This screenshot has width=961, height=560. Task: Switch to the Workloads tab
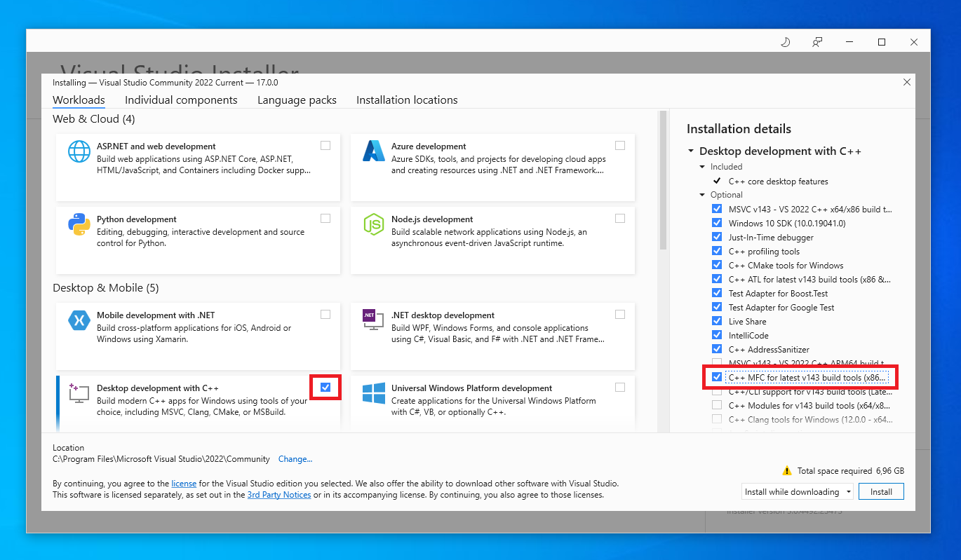[79, 100]
